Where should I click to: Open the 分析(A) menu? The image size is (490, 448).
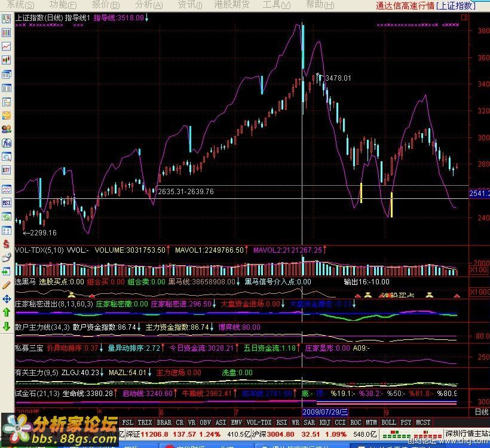coord(149,5)
